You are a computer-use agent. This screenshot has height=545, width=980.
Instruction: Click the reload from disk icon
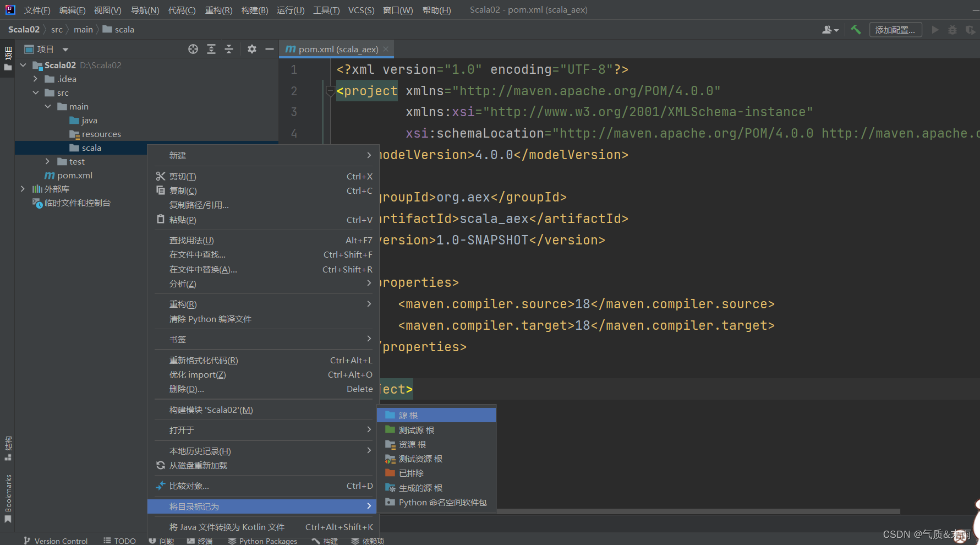[161, 465]
